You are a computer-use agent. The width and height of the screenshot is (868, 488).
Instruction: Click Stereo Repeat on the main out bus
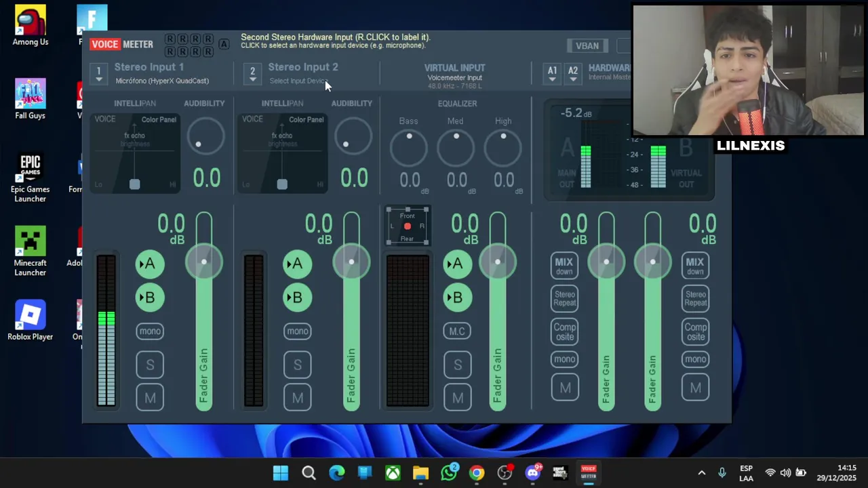(564, 298)
